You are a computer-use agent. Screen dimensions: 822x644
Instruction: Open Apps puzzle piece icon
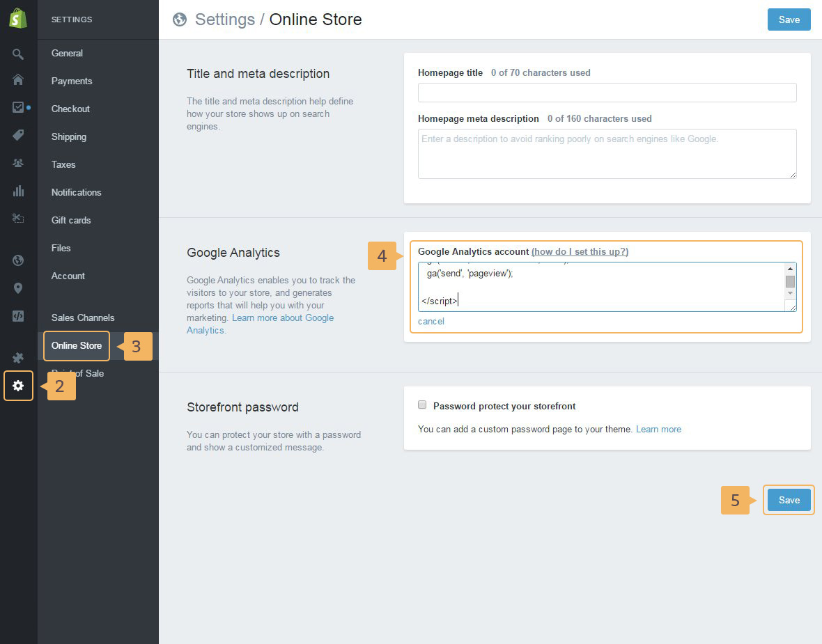coord(18,358)
